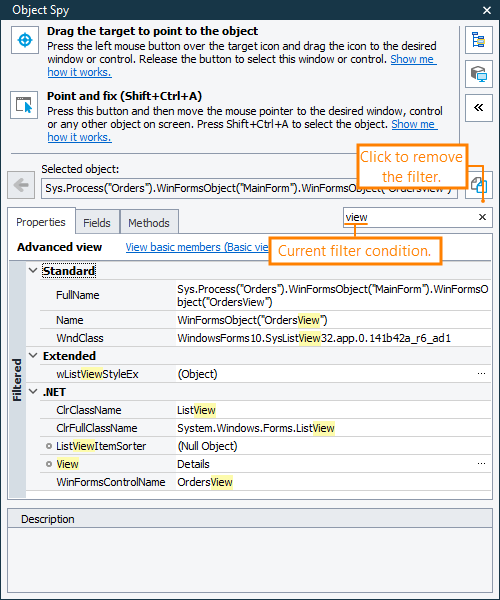Clear the filter with the X icon

pyautogui.click(x=482, y=217)
